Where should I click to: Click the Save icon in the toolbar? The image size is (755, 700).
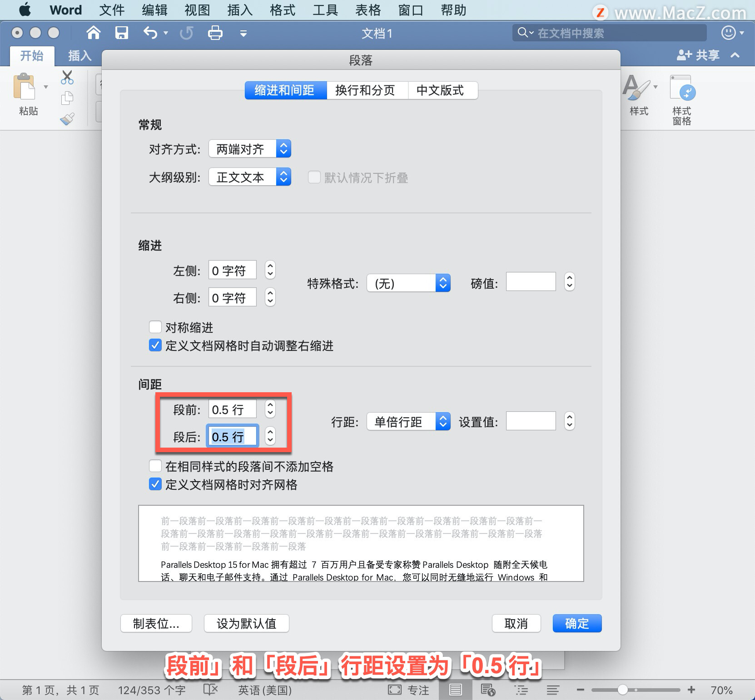click(x=121, y=33)
